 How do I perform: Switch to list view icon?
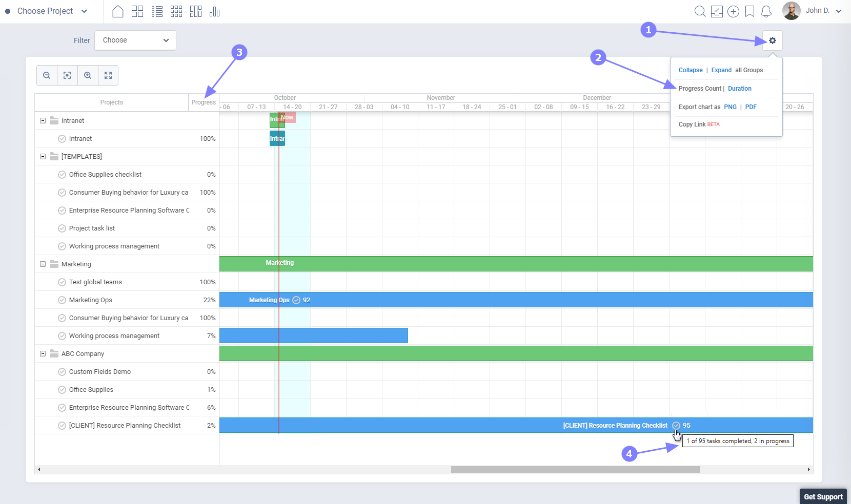pos(157,11)
